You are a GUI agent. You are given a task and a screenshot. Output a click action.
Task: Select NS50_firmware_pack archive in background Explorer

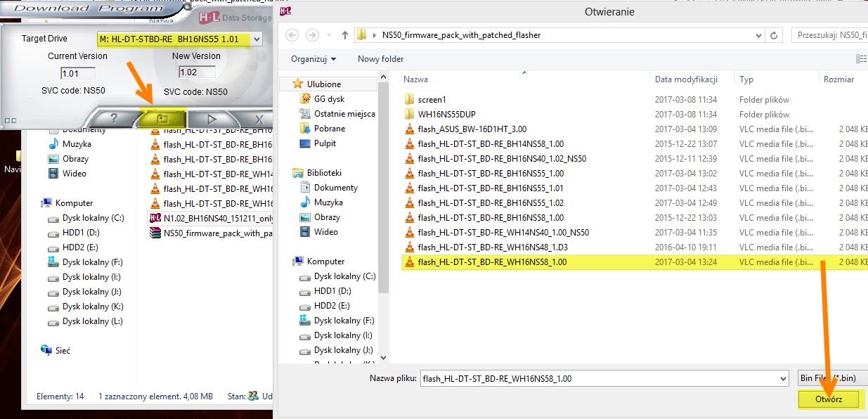[211, 233]
